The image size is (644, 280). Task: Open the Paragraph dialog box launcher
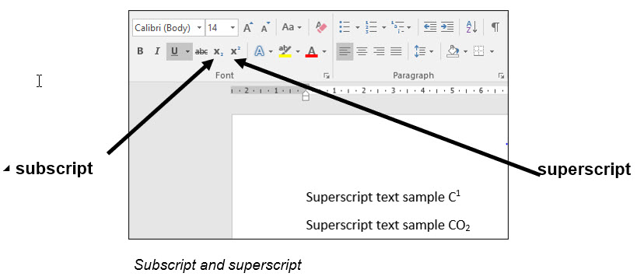pos(501,76)
